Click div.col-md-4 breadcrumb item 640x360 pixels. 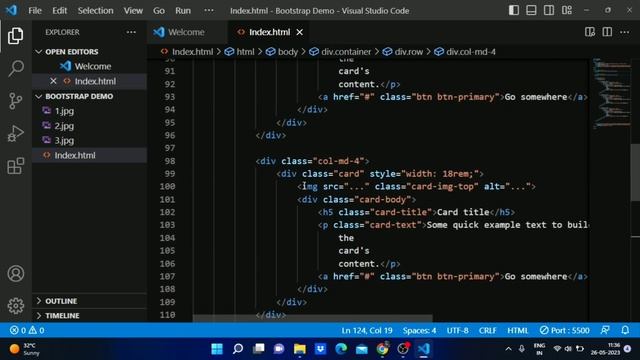click(465, 52)
